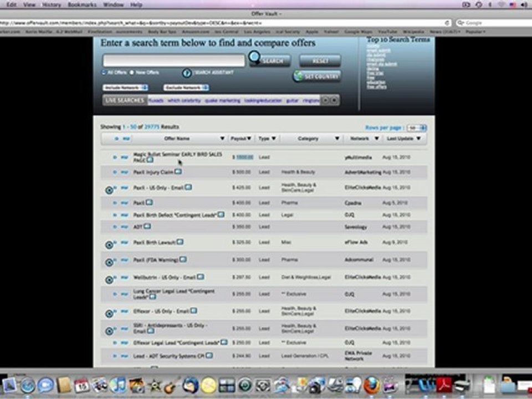Click the preview icon after Lead - ADT Security Systems
Image resolution: width=532 pixels, height=399 pixels.
(209, 355)
